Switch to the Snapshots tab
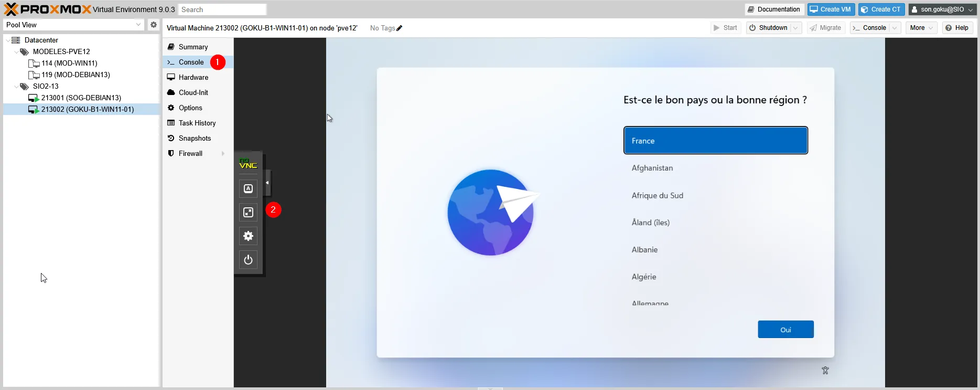Image resolution: width=980 pixels, height=390 pixels. click(x=195, y=138)
